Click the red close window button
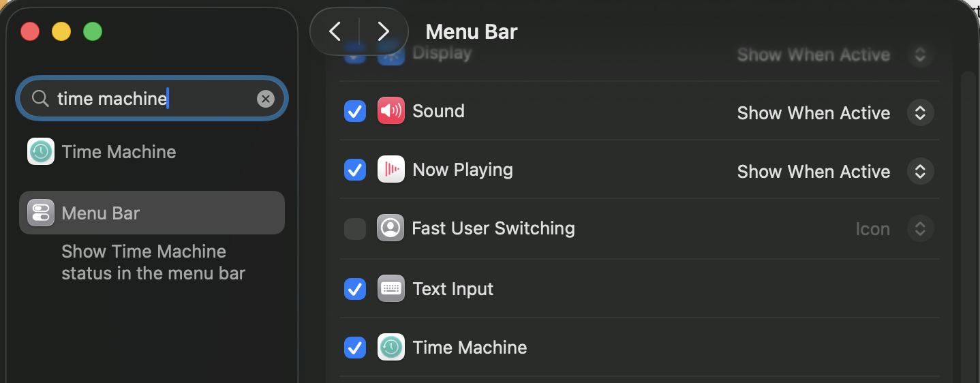Screen dimensions: 980x383 [x=30, y=31]
